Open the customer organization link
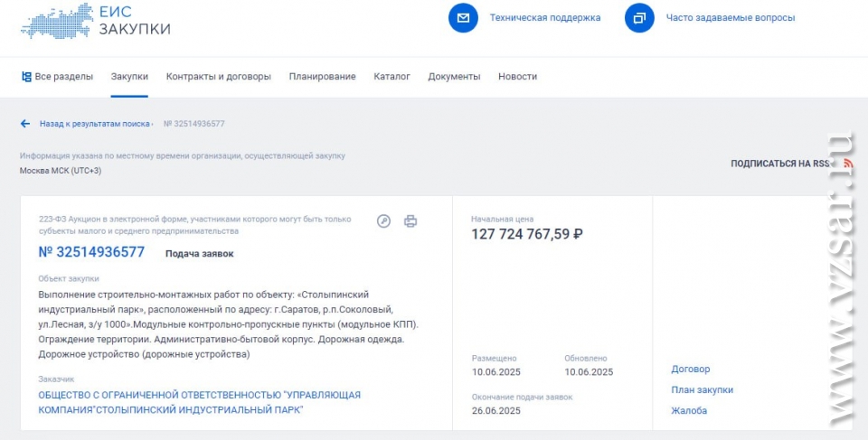Screen dimensions: 868x440 pyautogui.click(x=199, y=402)
